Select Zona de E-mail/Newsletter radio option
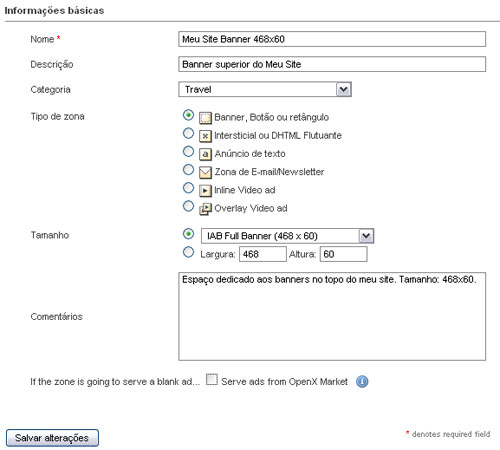Image resolution: width=500 pixels, height=450 pixels. coord(188,170)
